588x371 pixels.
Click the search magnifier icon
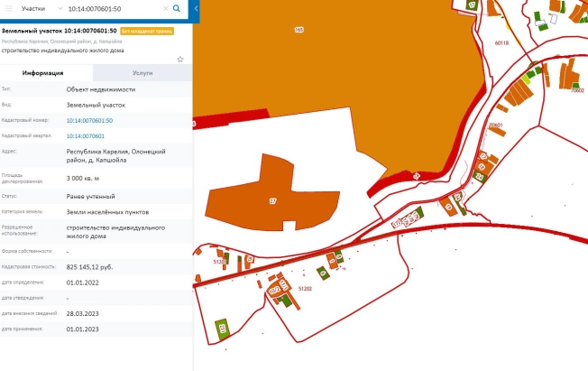click(x=177, y=8)
